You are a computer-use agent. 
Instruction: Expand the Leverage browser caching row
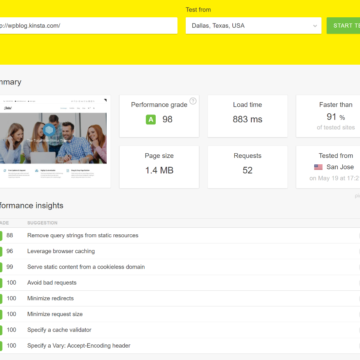180,251
